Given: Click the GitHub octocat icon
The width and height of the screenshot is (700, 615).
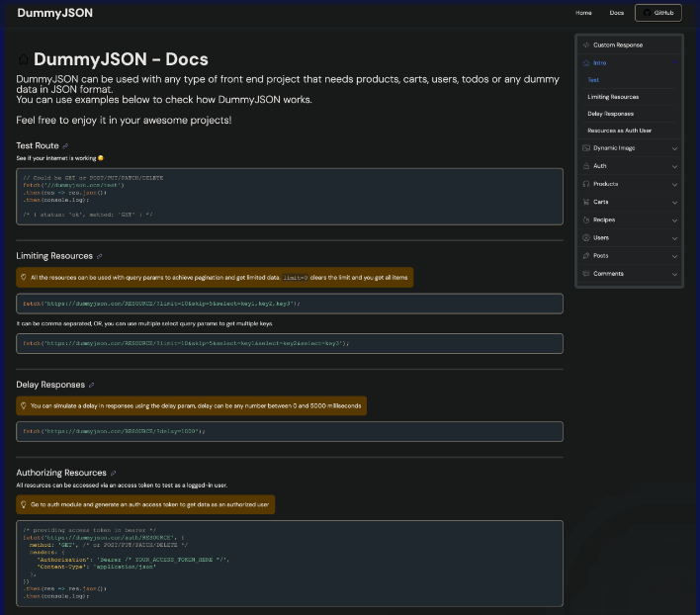Looking at the screenshot, I should [647, 13].
